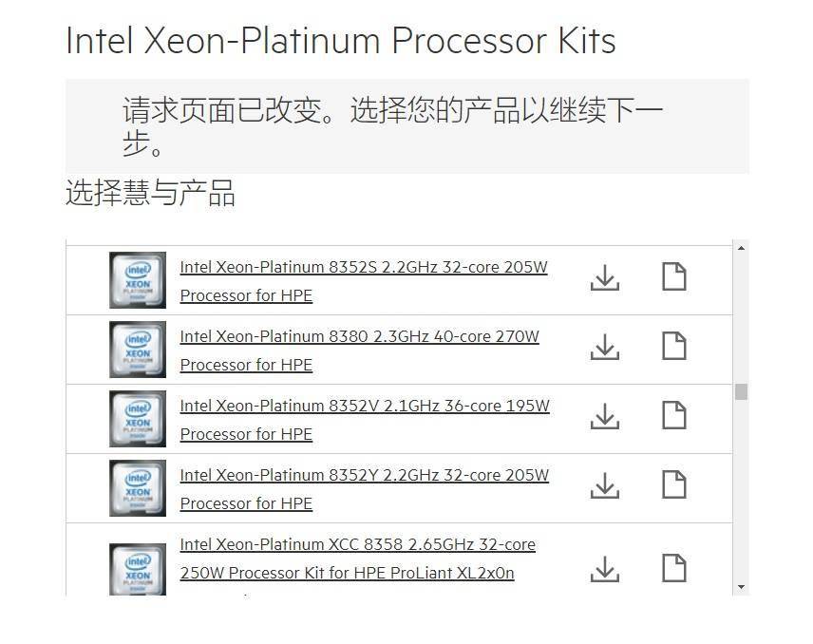Open document icon for XCC 8358 kit
This screenshot has width=813, height=644.
pos(673,568)
